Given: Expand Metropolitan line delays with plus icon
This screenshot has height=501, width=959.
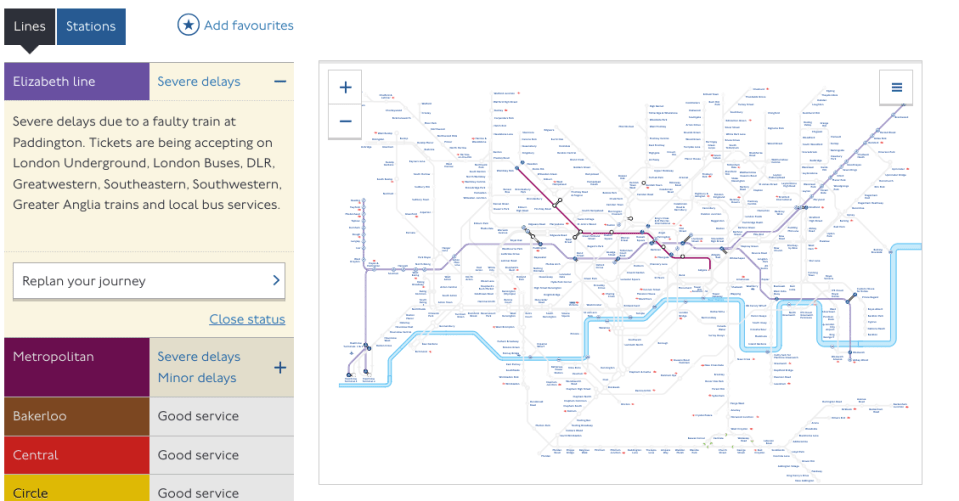Looking at the screenshot, I should pos(280,368).
